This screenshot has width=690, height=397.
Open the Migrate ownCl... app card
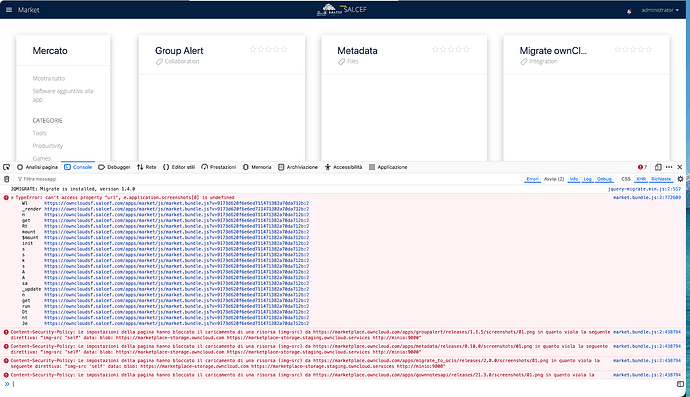click(586, 98)
